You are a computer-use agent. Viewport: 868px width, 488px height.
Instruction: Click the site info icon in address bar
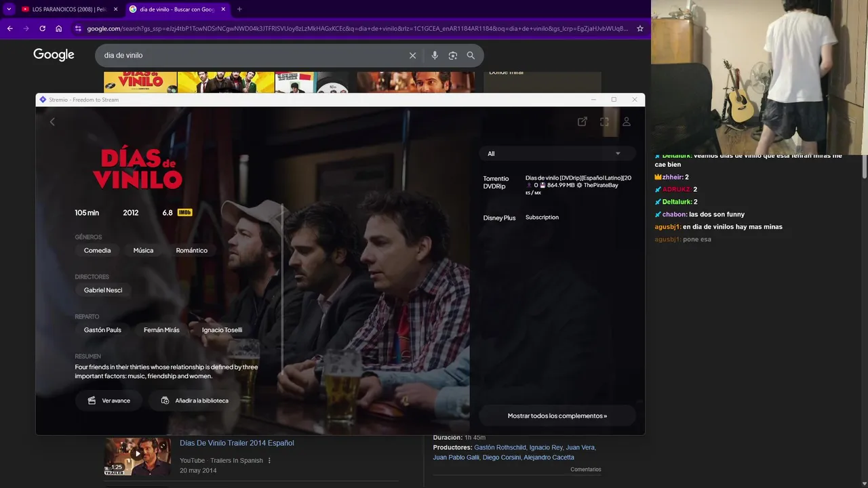(78, 28)
